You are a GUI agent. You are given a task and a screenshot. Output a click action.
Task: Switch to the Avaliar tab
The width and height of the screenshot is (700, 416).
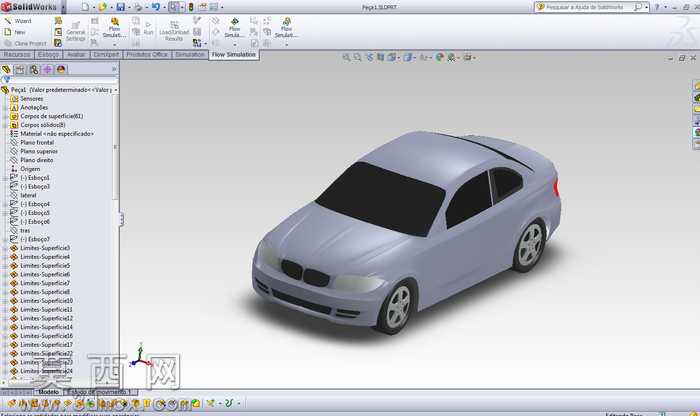click(x=76, y=54)
